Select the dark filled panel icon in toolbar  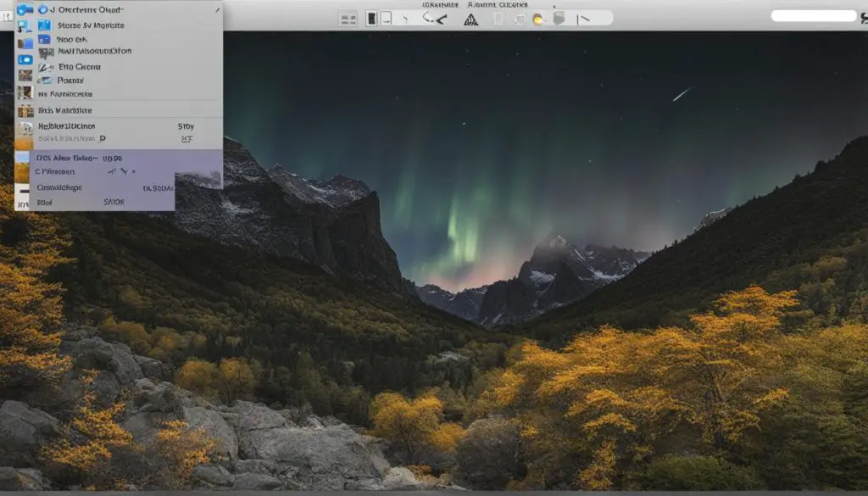tap(372, 19)
